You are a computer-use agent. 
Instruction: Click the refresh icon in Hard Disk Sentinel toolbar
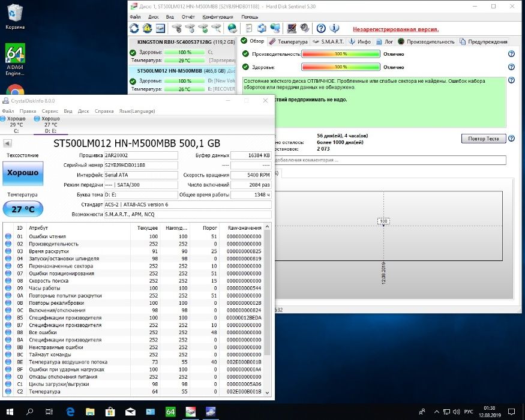pyautogui.click(x=134, y=28)
